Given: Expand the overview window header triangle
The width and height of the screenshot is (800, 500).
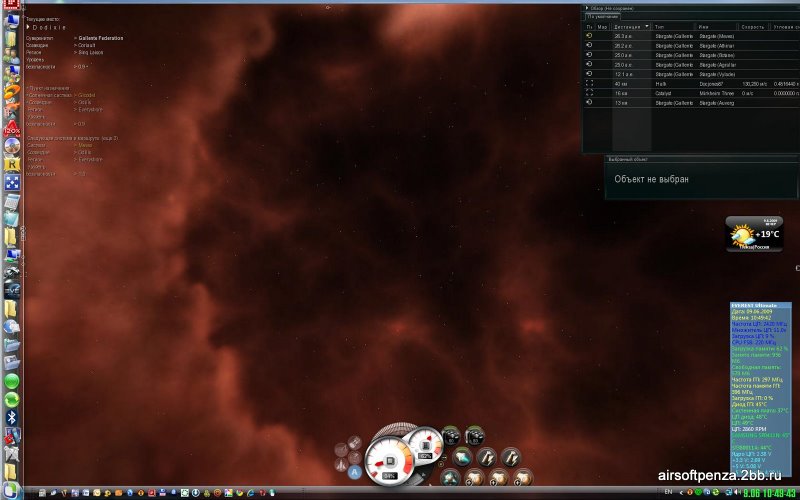Looking at the screenshot, I should coord(587,8).
